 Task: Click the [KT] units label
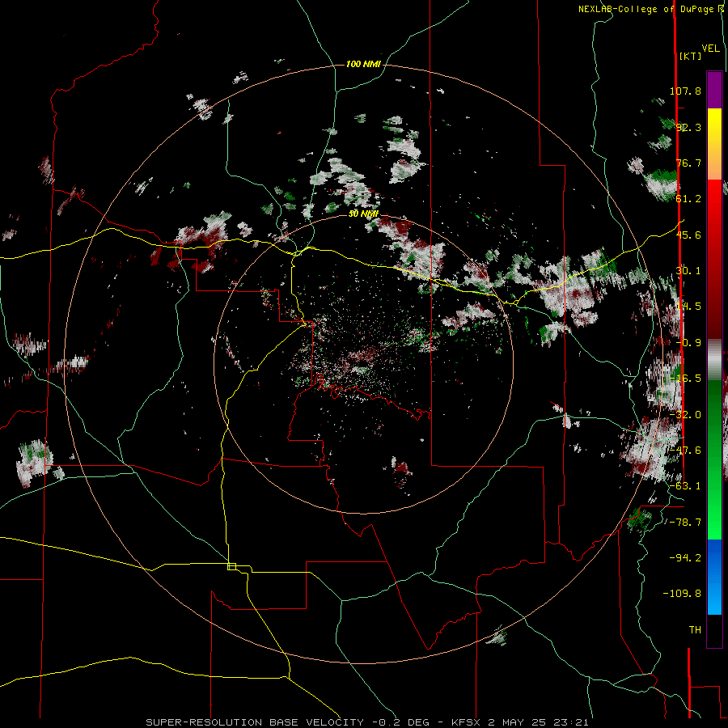tap(690, 56)
